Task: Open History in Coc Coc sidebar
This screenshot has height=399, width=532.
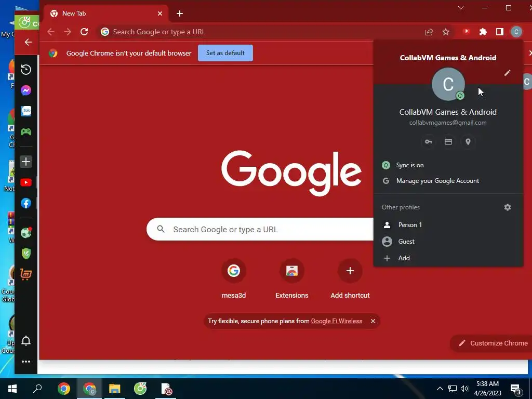Action: 26,69
